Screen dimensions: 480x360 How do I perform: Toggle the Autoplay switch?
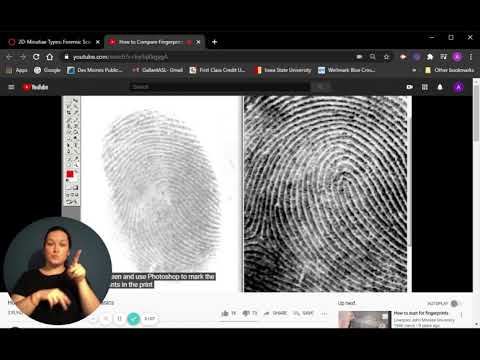455,303
